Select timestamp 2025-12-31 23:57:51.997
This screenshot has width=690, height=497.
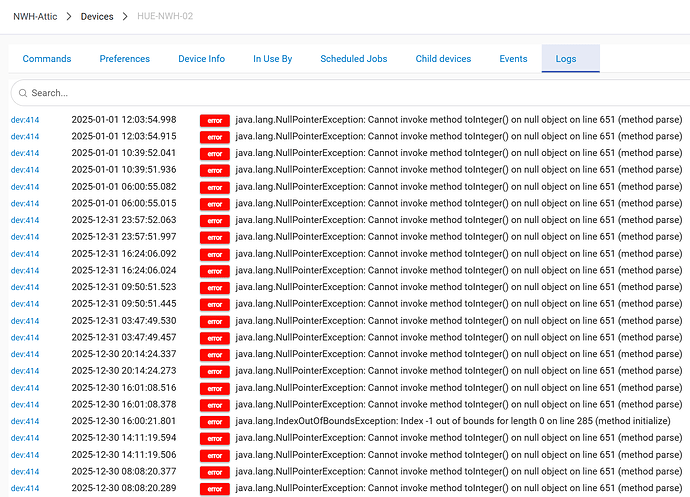124,237
